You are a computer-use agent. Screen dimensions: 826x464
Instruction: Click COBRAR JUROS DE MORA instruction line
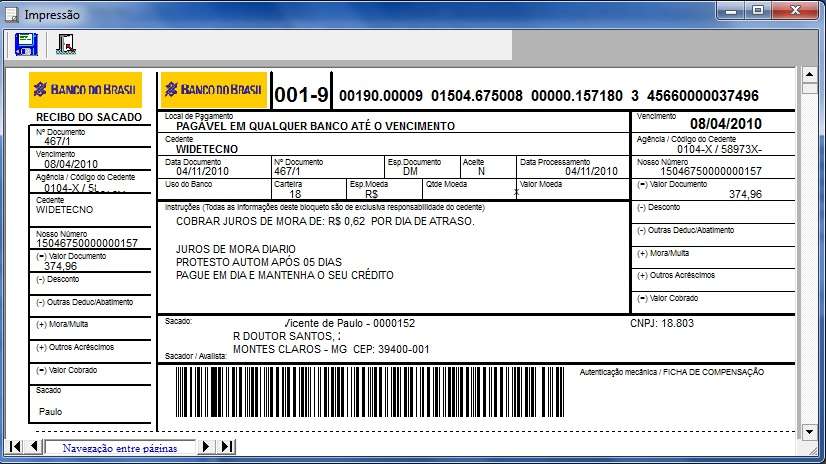(x=325, y=221)
